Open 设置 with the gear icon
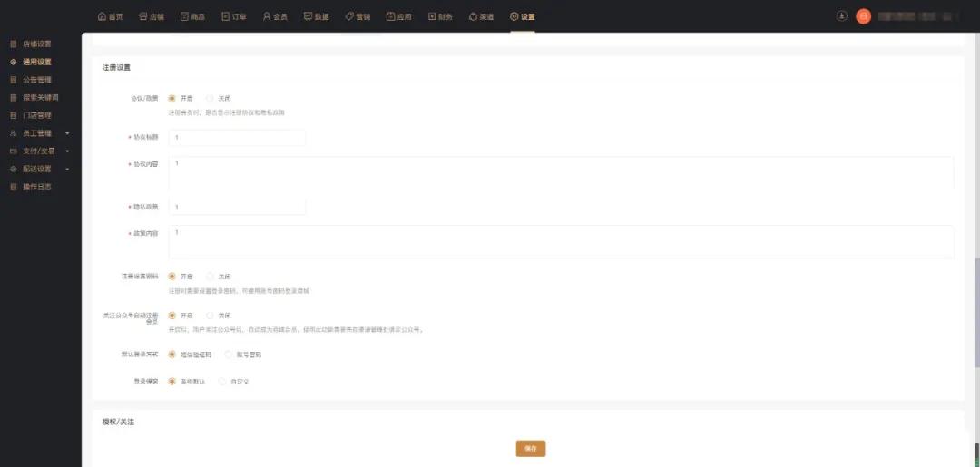The height and width of the screenshot is (467, 980). coord(514,17)
